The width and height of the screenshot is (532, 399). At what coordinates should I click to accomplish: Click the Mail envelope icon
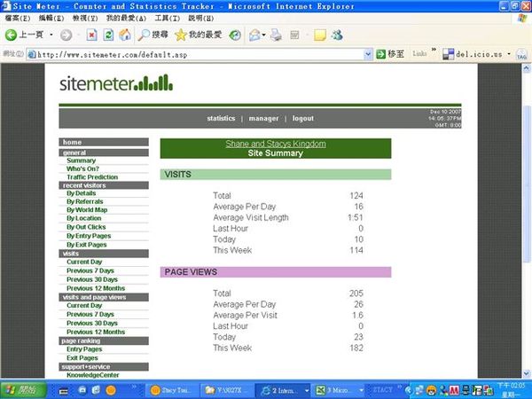pyautogui.click(x=254, y=35)
